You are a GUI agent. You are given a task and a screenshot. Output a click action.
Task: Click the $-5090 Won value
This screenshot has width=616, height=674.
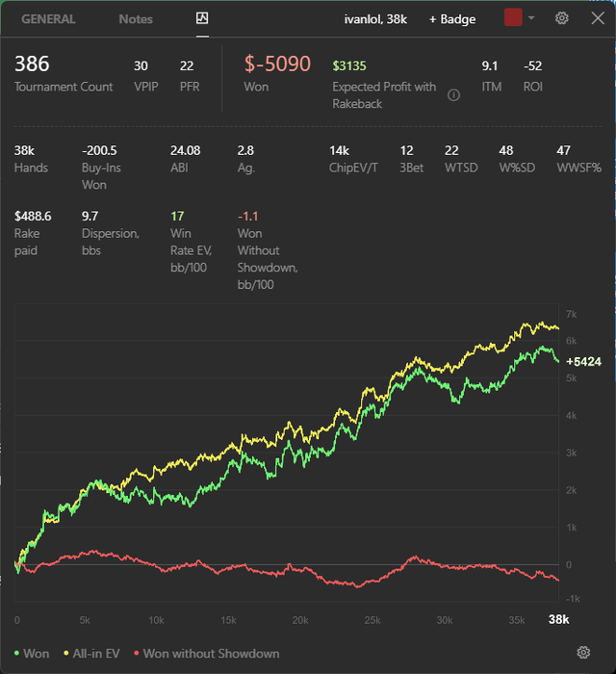tap(277, 65)
